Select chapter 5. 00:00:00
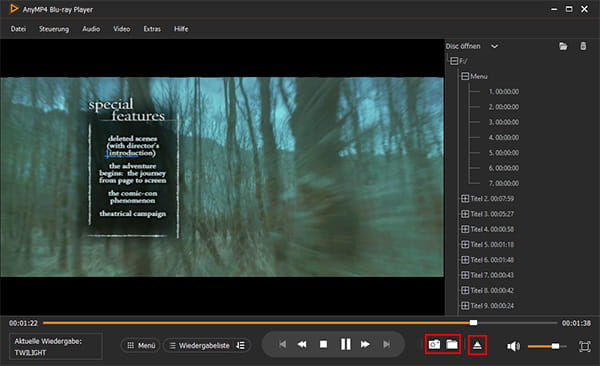Screen dimensions: 600x366 [x=504, y=153]
